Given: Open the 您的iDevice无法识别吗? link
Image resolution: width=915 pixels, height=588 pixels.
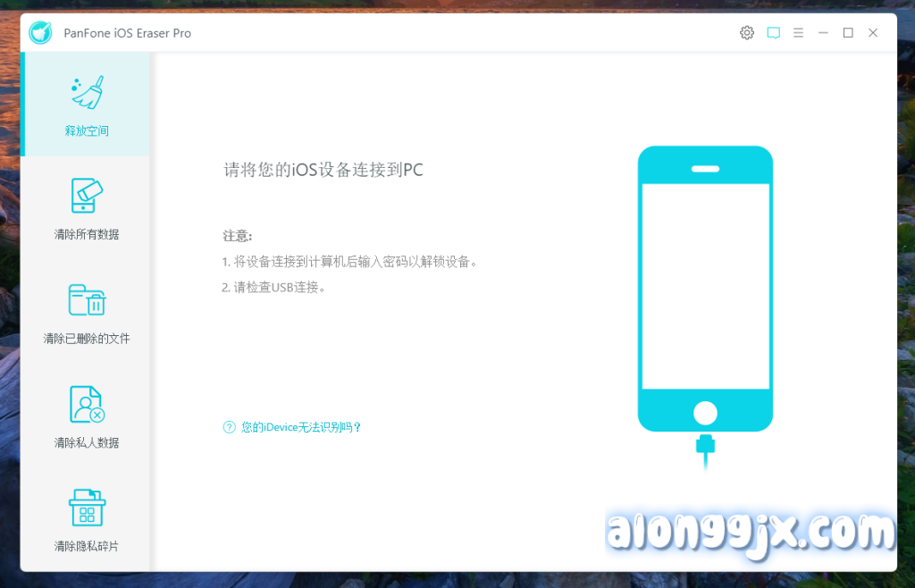Looking at the screenshot, I should click(301, 427).
